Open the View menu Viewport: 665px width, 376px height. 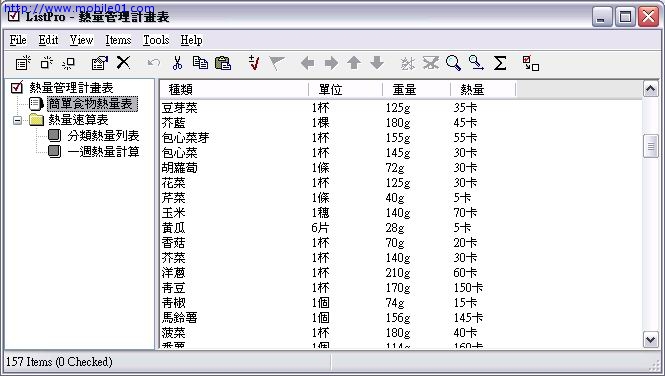pos(81,40)
